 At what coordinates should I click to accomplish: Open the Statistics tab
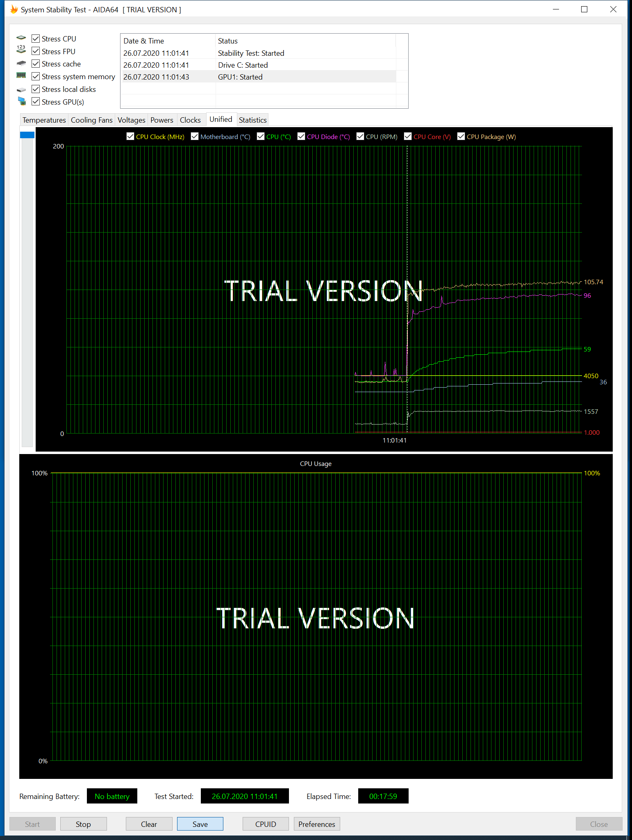point(252,120)
